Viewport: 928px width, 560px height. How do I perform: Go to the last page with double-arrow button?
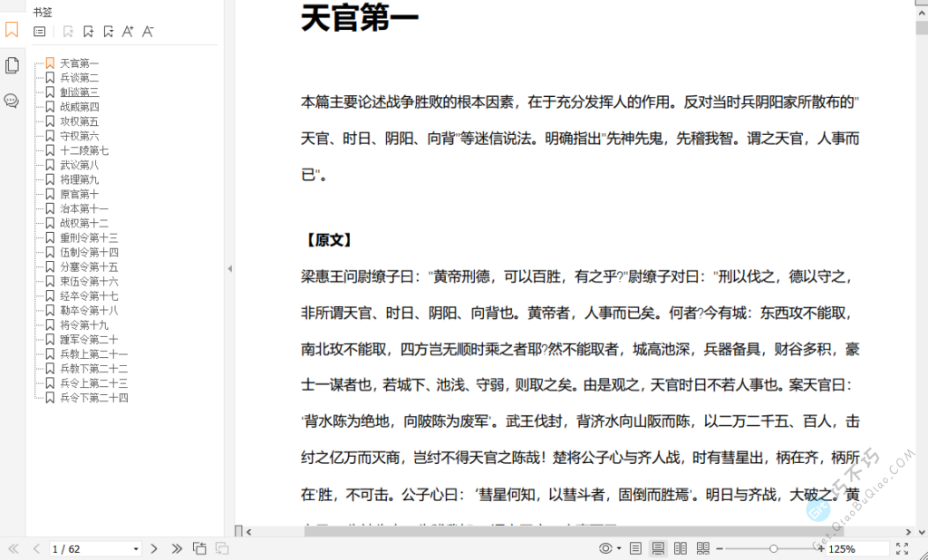[x=178, y=547]
